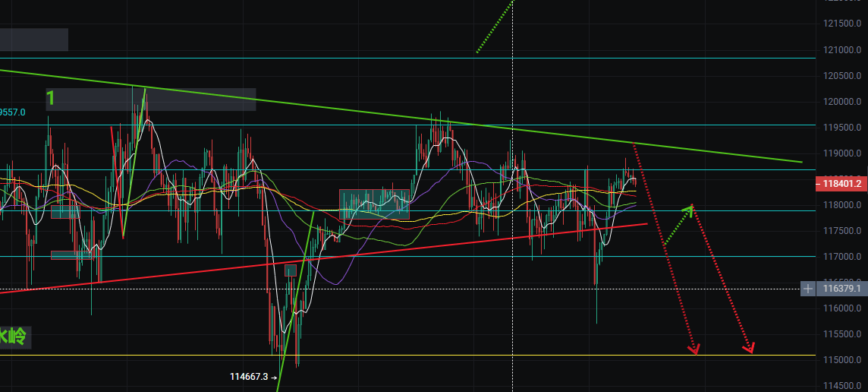Click the red 118401.2 current price tag
868x392 pixels.
(840, 184)
